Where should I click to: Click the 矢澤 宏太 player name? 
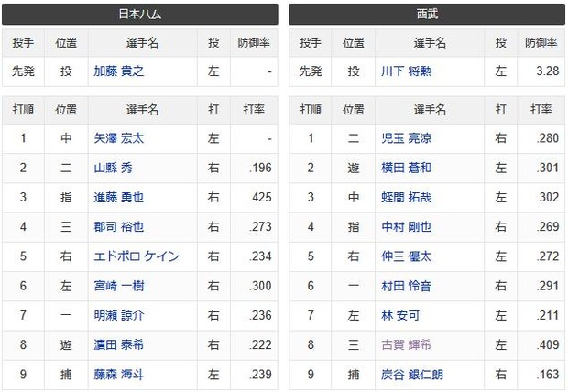click(x=119, y=138)
